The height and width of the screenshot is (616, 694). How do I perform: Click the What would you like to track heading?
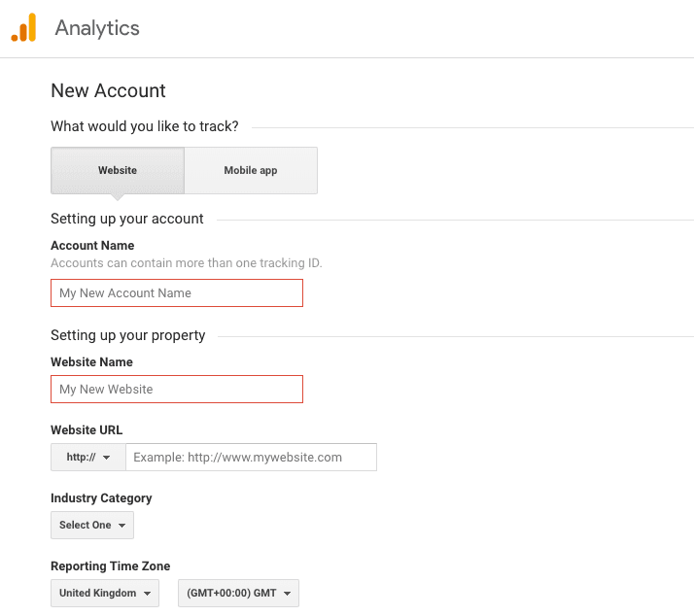[x=144, y=126]
